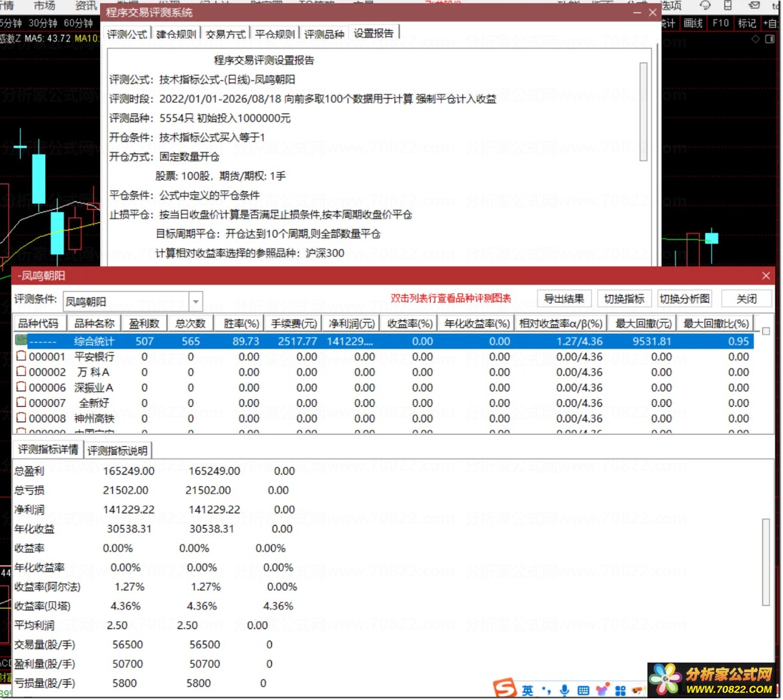The height and width of the screenshot is (700, 783).
Task: Sort by the 相对收益率α/β(%) column header
Action: pos(560,323)
